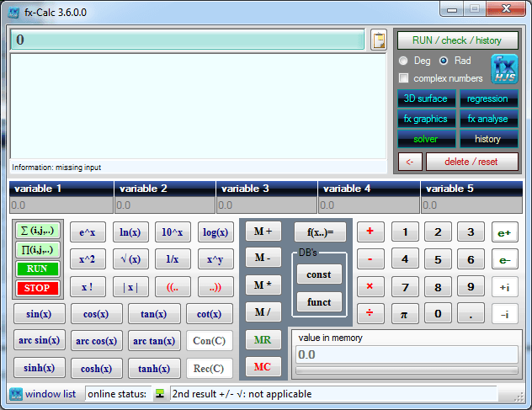Click the variable 3 value field
Image resolution: width=532 pixels, height=410 pixels.
click(x=267, y=205)
